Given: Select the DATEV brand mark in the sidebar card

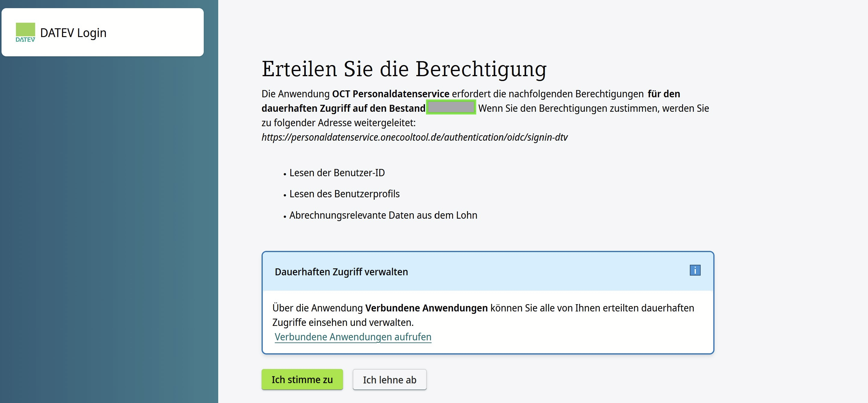Looking at the screenshot, I should (25, 32).
